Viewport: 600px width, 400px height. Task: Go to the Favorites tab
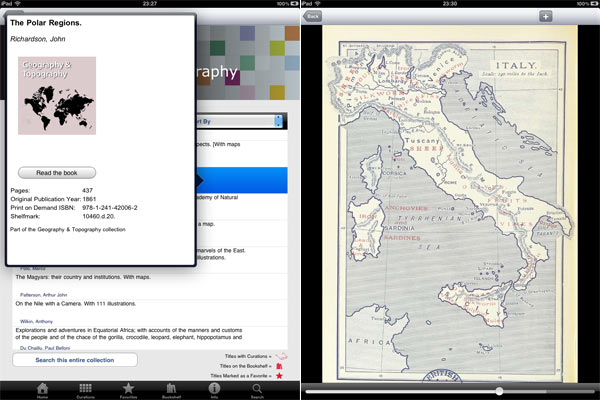[128, 390]
